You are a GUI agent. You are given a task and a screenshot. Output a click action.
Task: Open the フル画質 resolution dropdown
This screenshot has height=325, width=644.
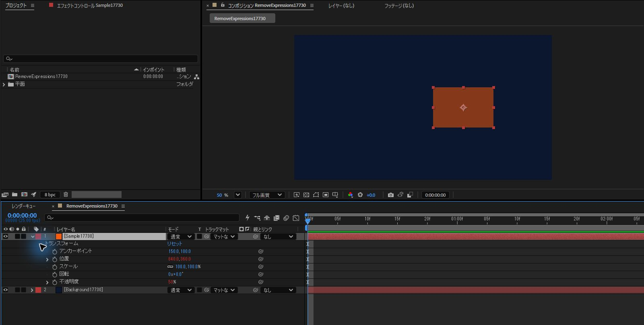(x=267, y=195)
